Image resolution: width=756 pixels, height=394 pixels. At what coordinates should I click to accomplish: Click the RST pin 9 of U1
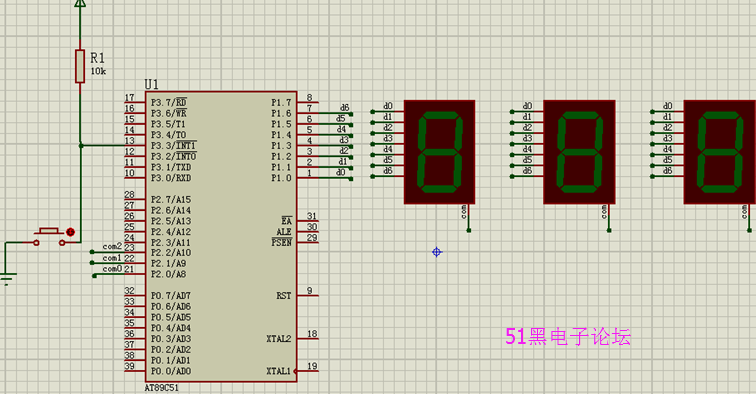pyautogui.click(x=308, y=294)
